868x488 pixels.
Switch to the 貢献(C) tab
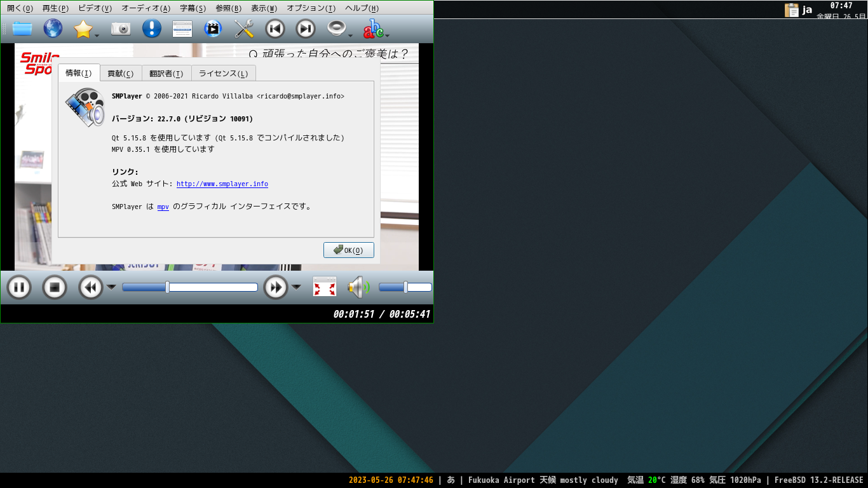tap(121, 74)
